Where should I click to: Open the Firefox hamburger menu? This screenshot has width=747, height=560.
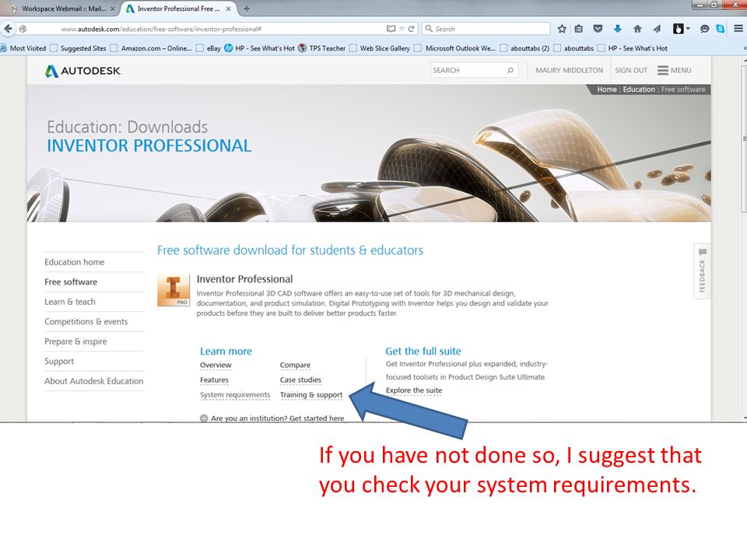point(738,29)
